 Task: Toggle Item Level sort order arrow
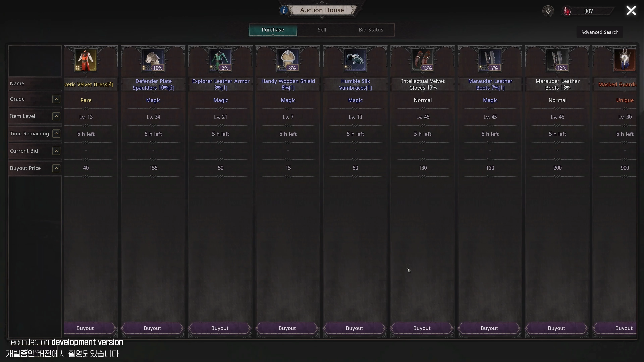(56, 116)
